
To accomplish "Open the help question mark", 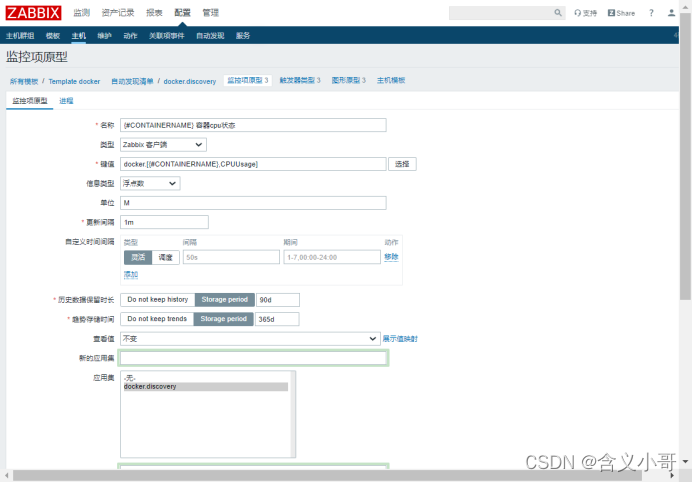I will coord(651,13).
